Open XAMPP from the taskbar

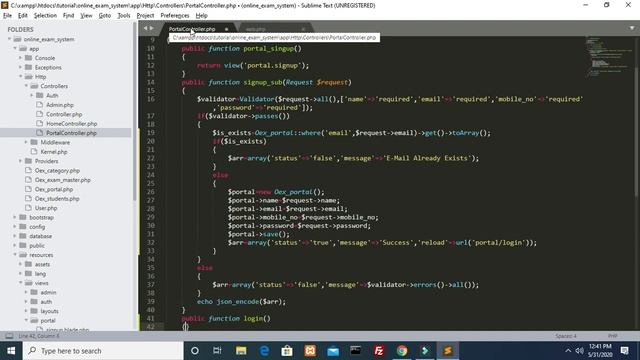click(x=310, y=351)
